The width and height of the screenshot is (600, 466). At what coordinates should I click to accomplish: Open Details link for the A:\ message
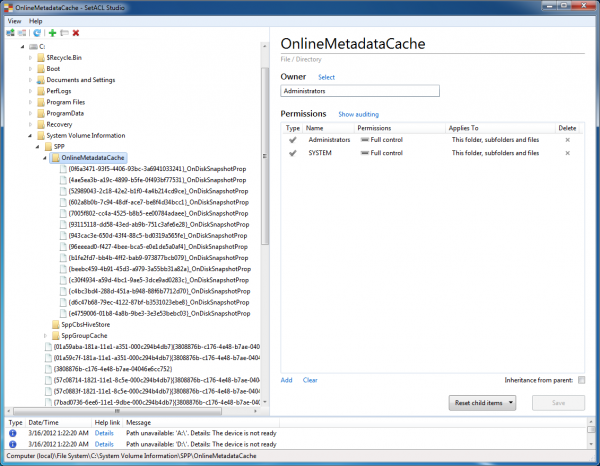tap(104, 433)
